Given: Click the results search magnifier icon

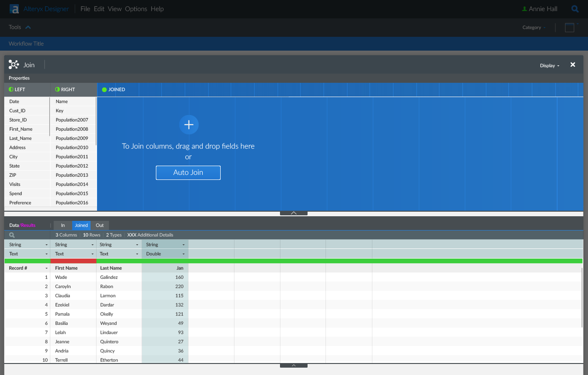Looking at the screenshot, I should point(12,235).
